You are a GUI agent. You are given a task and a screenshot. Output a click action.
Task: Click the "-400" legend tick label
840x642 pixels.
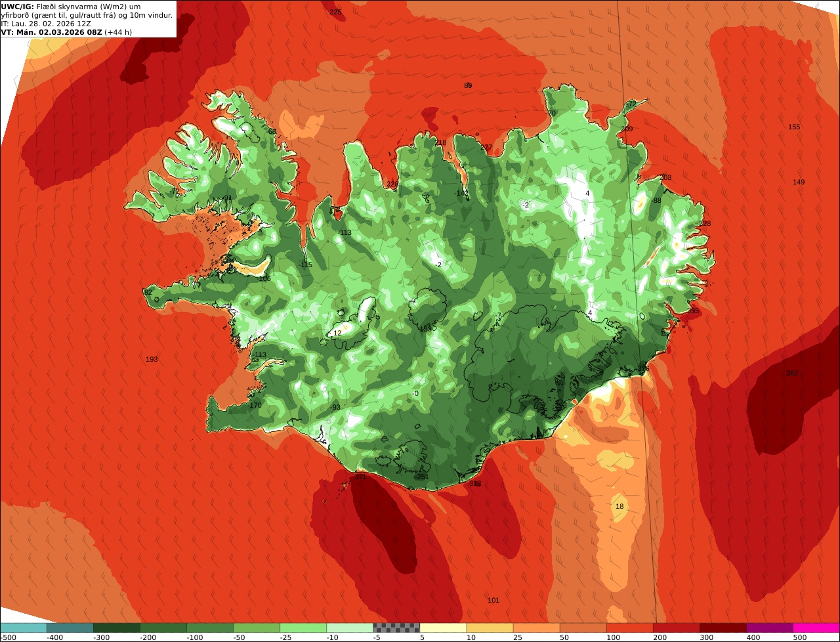click(55, 637)
